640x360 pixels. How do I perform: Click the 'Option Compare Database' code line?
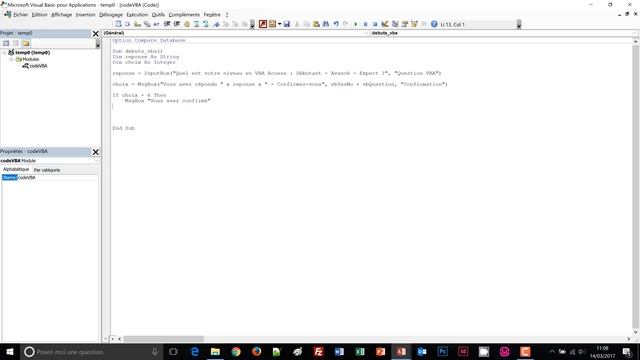tap(149, 40)
